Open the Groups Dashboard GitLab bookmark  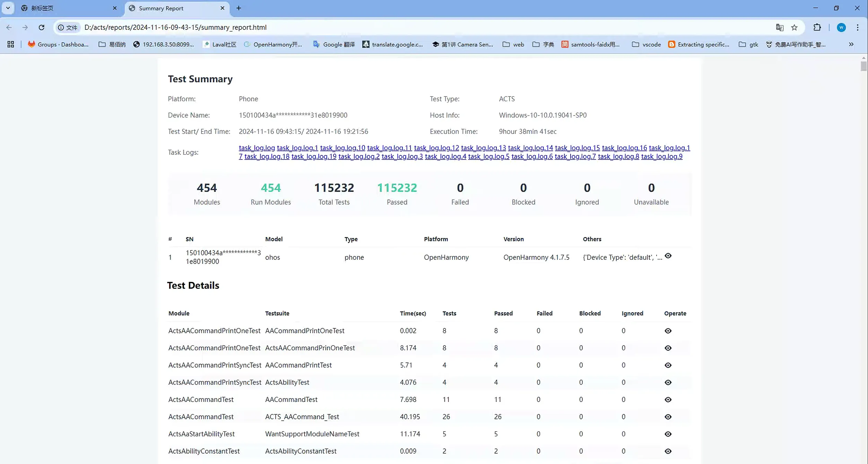coord(58,44)
